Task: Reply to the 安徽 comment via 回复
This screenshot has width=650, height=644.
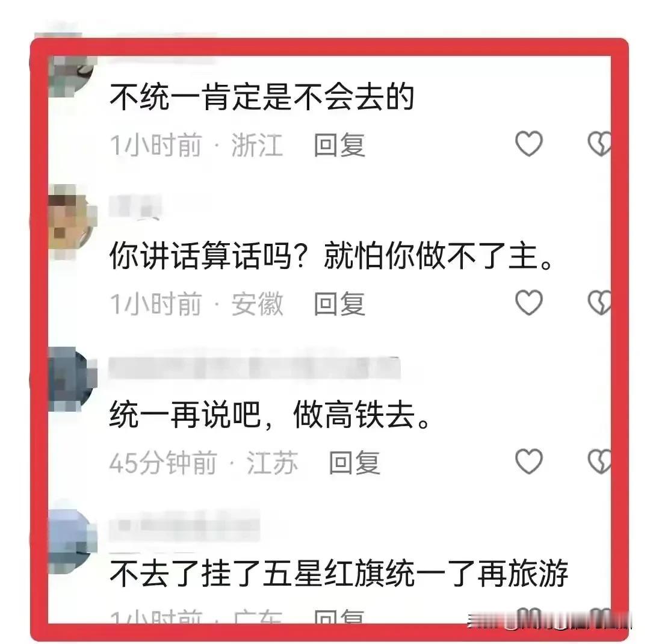Action: pyautogui.click(x=339, y=304)
